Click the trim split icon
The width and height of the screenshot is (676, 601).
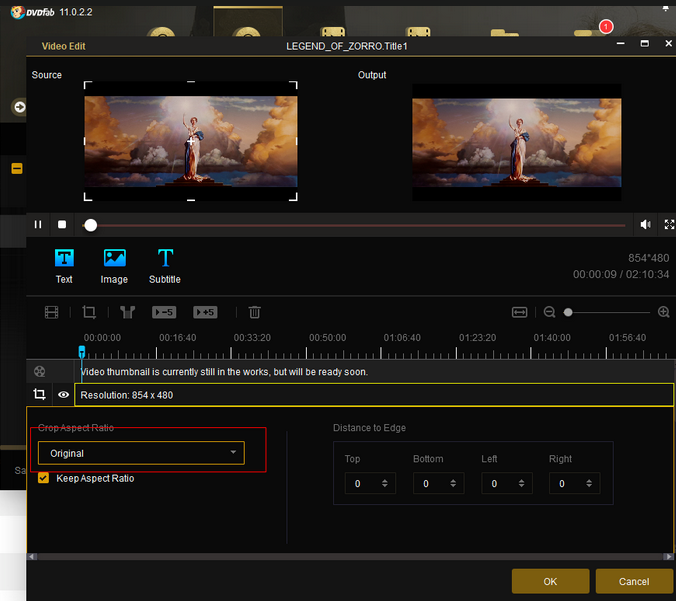coord(127,312)
